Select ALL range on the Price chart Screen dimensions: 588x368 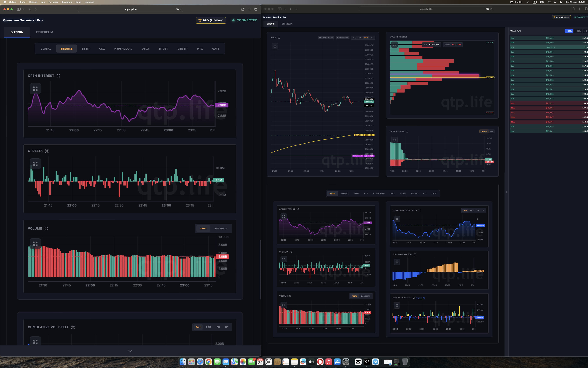click(x=372, y=38)
